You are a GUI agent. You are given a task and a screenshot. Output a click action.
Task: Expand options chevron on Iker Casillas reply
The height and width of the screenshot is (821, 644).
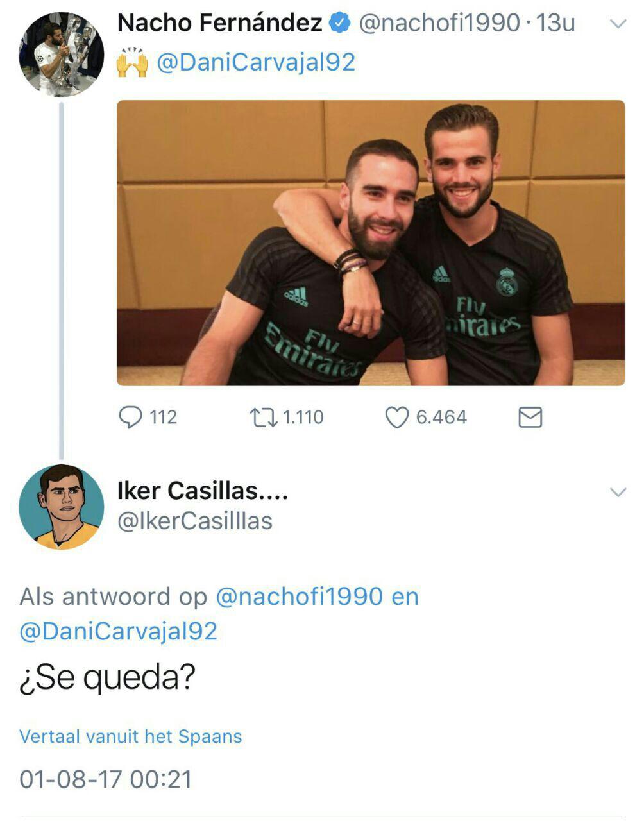pos(618,492)
